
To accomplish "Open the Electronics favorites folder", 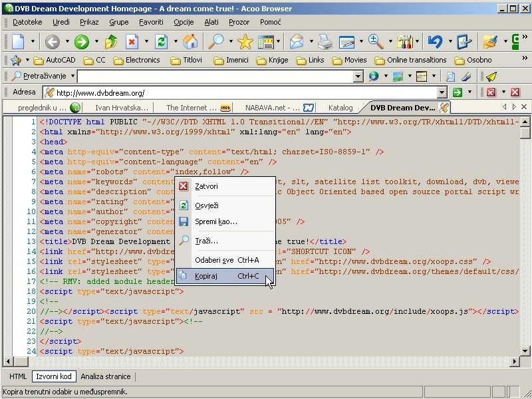I will point(136,60).
